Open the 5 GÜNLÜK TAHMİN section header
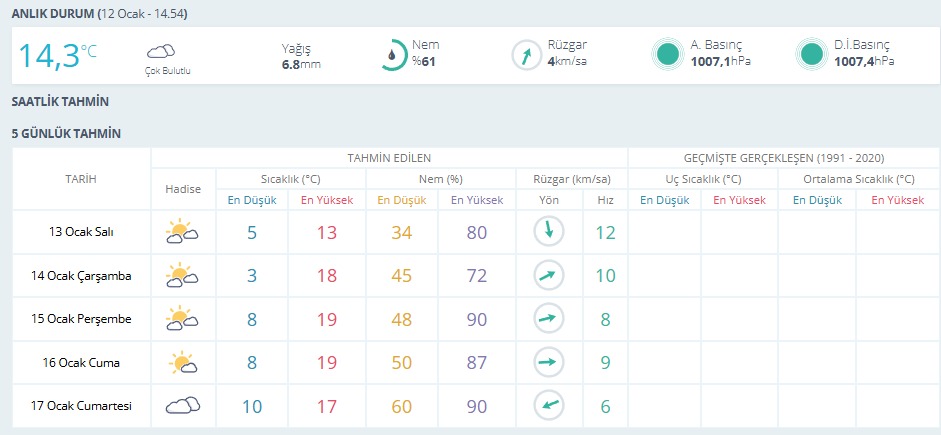 click(x=66, y=134)
